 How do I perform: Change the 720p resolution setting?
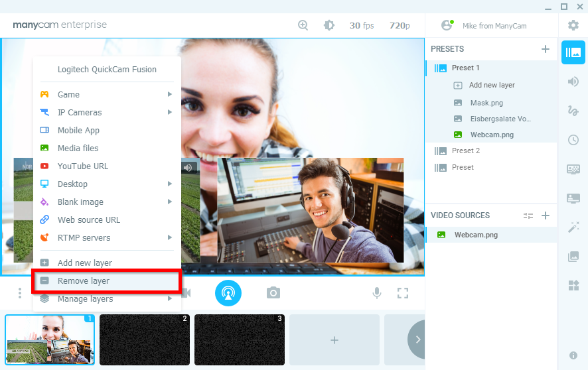point(400,25)
